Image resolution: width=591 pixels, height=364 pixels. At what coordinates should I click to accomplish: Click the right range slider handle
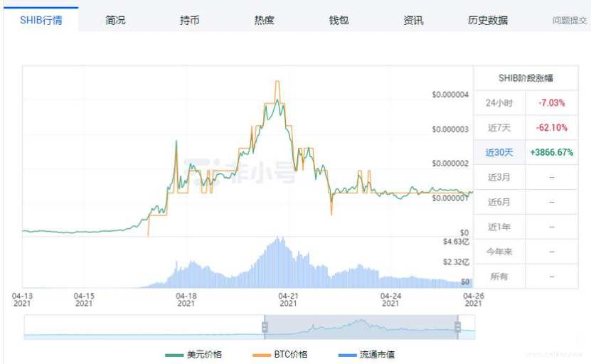tap(458, 327)
